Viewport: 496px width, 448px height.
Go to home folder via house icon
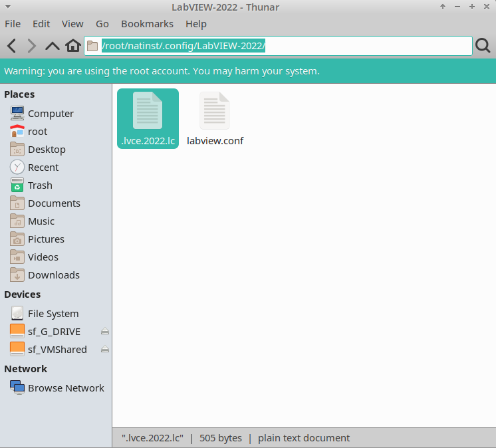pos(73,46)
